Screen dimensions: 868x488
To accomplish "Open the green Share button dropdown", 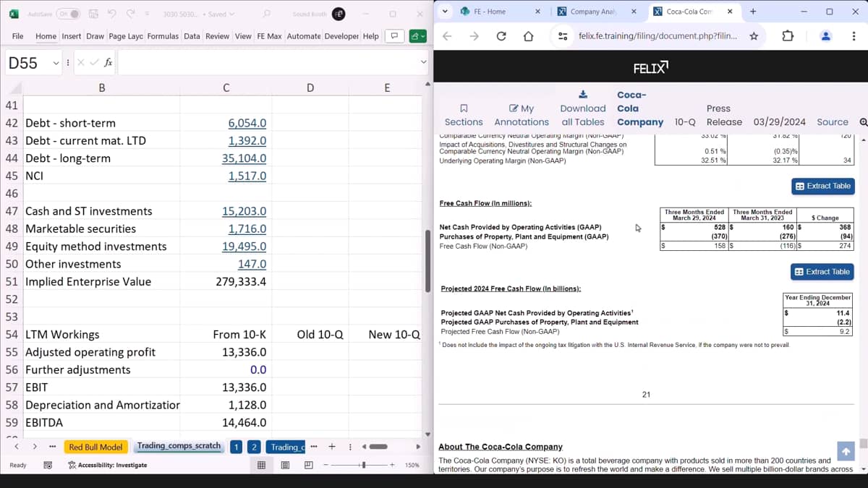I will tap(417, 36).
